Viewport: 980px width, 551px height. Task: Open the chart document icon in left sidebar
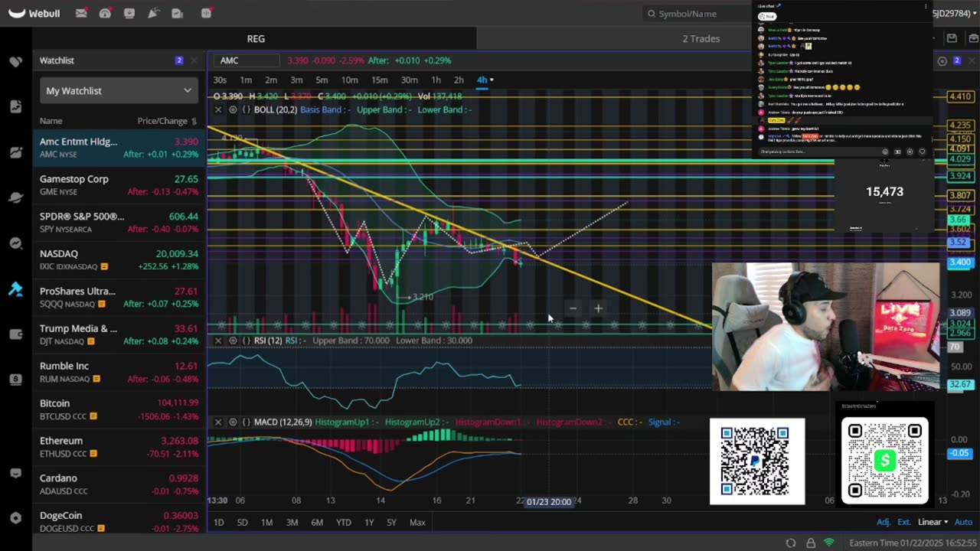(15, 106)
